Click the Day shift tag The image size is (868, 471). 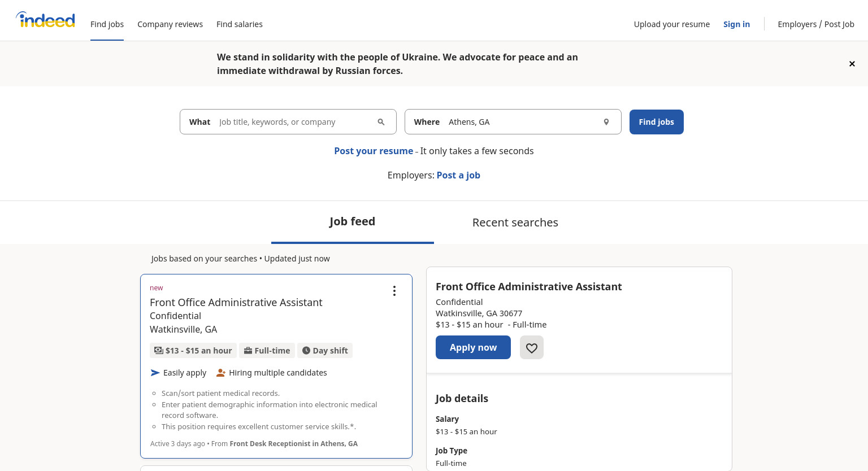tap(325, 351)
